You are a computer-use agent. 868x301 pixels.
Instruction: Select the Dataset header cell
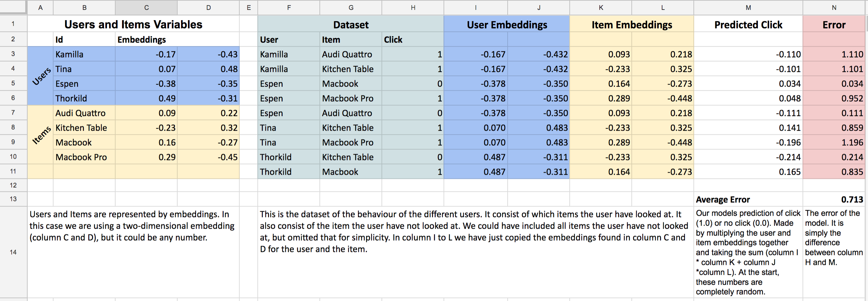tap(351, 24)
